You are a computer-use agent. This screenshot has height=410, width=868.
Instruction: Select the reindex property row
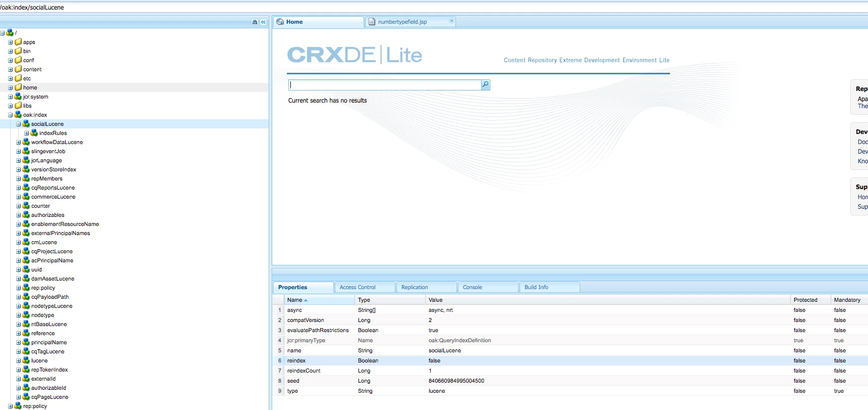pyautogui.click(x=570, y=360)
